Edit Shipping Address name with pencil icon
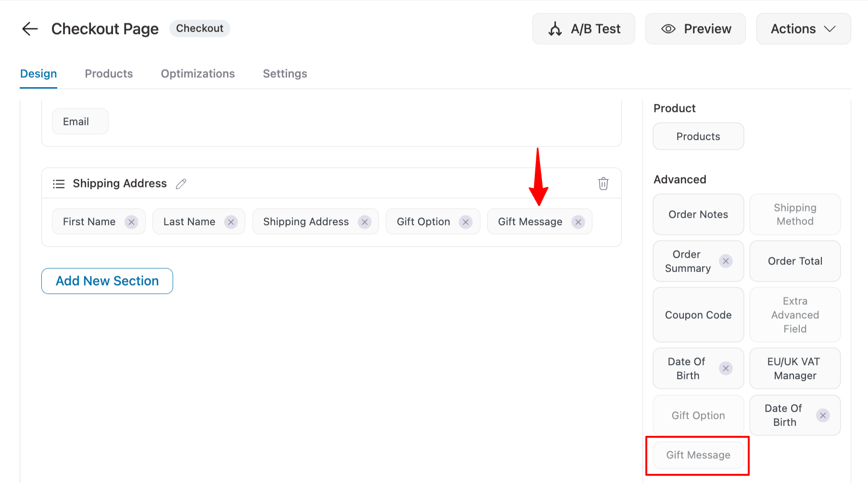The width and height of the screenshot is (868, 483). (181, 184)
